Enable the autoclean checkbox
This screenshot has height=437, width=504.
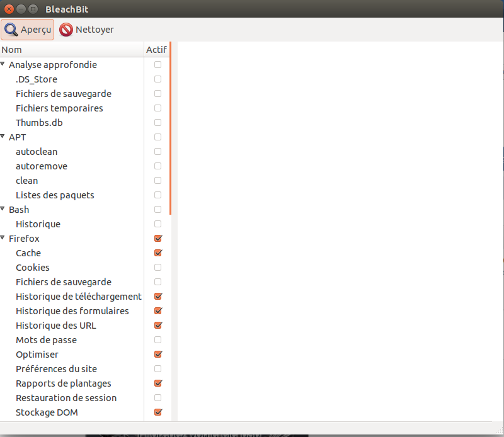(x=157, y=151)
